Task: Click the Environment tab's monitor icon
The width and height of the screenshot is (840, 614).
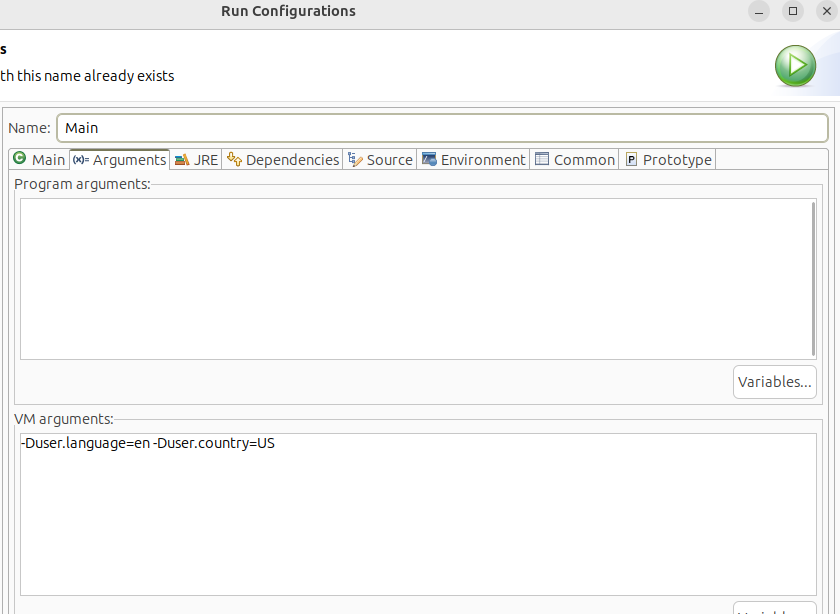Action: [429, 159]
